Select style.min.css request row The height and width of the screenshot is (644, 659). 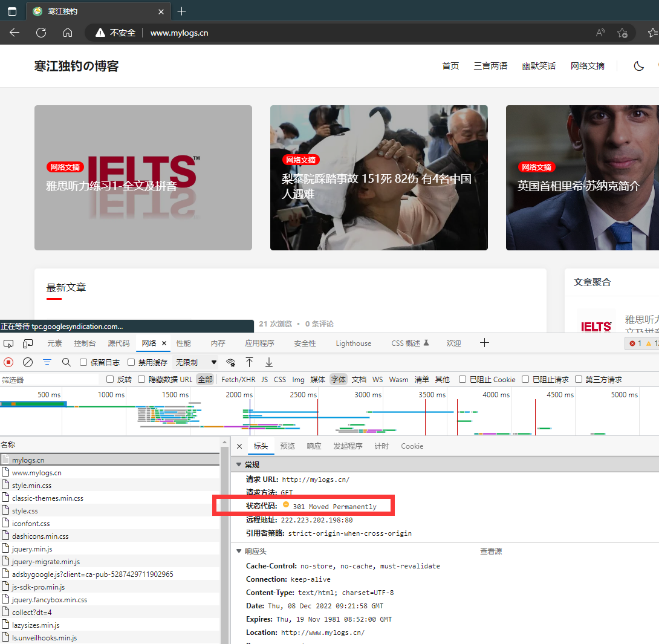click(110, 485)
